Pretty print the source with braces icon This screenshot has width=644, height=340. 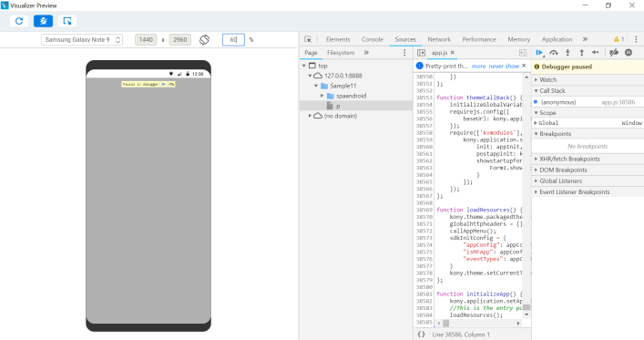pos(421,335)
